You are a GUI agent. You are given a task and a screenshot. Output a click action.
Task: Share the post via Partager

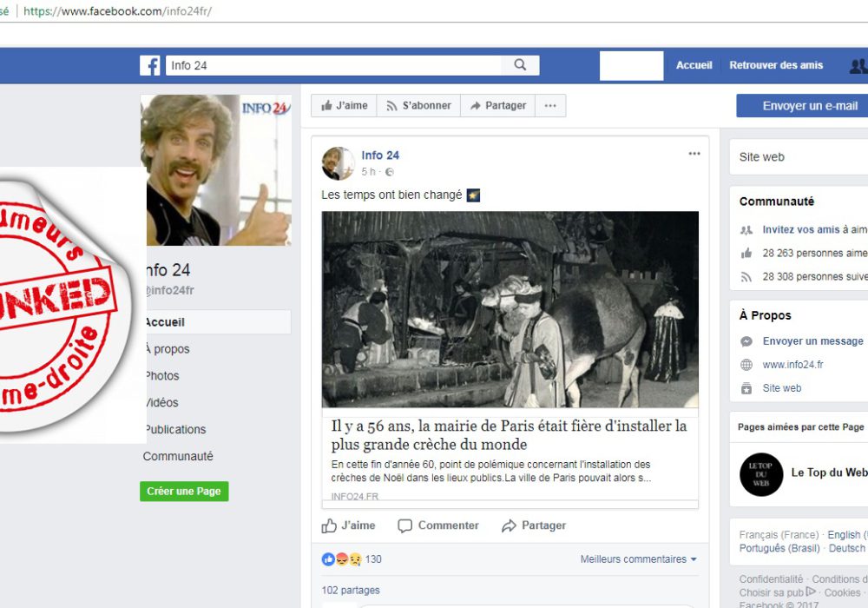(x=534, y=525)
